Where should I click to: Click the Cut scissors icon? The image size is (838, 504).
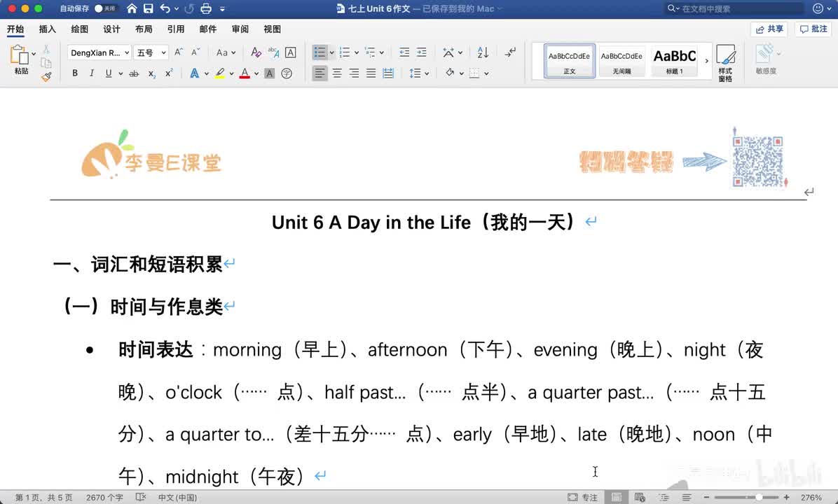[x=46, y=49]
